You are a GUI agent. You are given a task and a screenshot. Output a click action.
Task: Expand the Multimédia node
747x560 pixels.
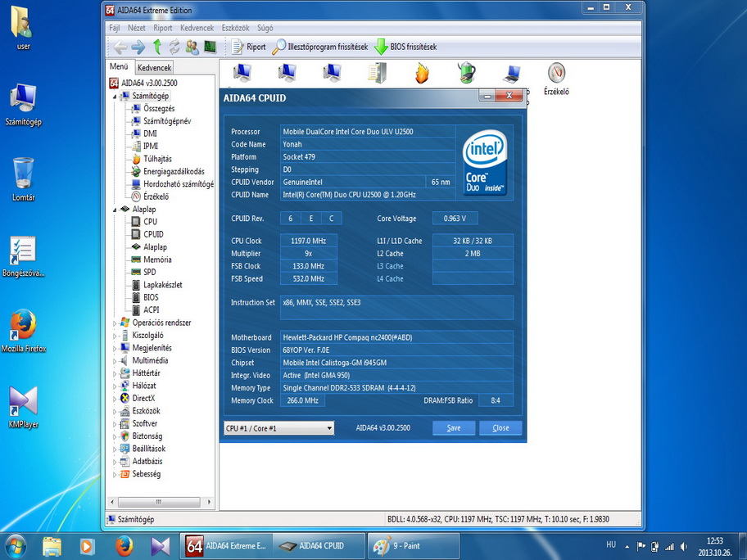click(115, 361)
